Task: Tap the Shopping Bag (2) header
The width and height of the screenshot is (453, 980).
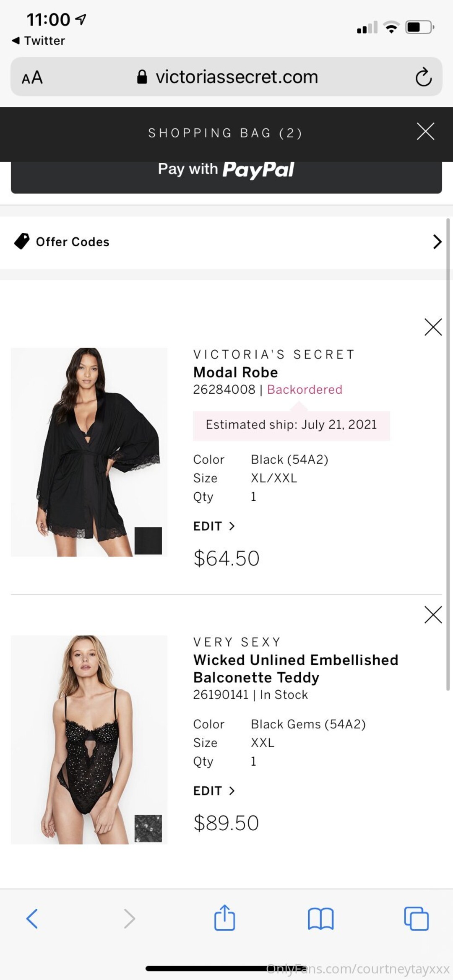Action: 225,133
